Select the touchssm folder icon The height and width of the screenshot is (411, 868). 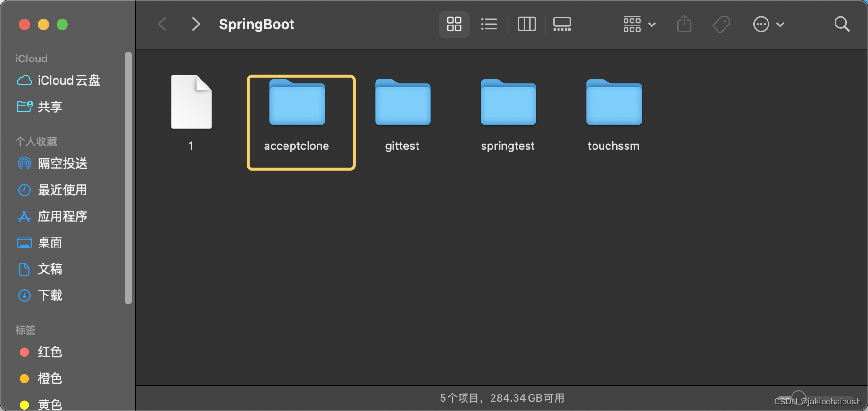click(614, 102)
